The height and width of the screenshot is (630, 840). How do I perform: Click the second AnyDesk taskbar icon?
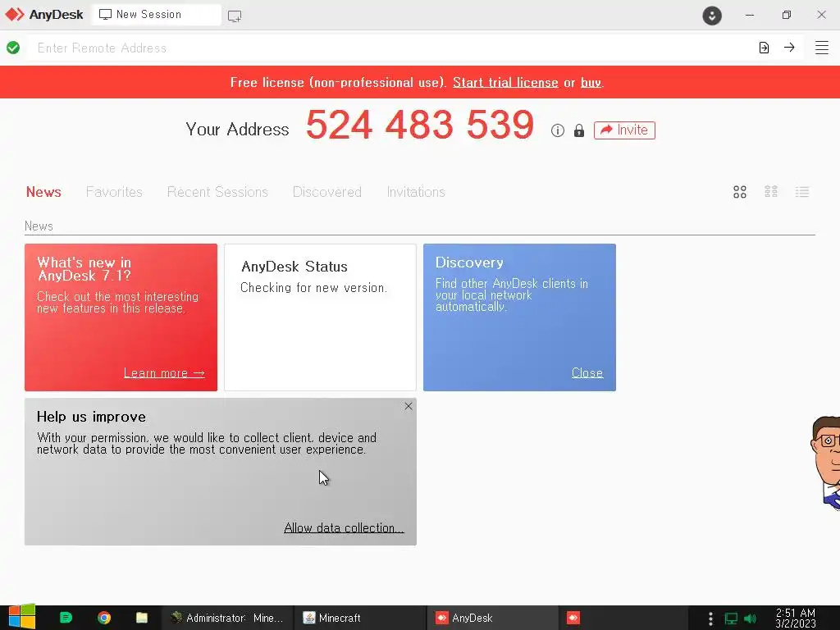click(573, 618)
